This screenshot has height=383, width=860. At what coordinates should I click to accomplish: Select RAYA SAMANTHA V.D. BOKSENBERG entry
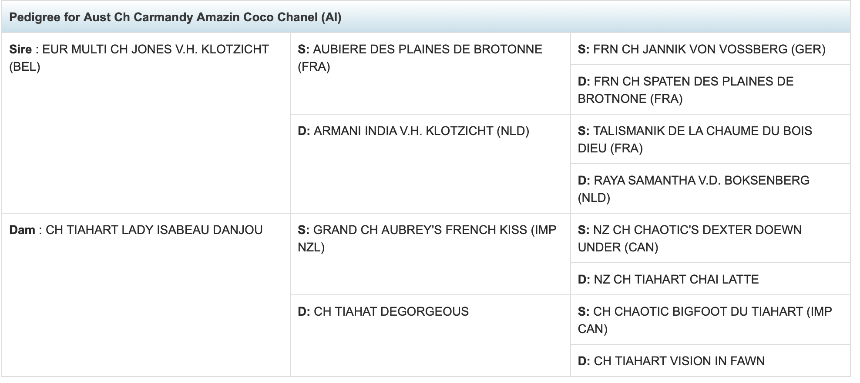[693, 189]
